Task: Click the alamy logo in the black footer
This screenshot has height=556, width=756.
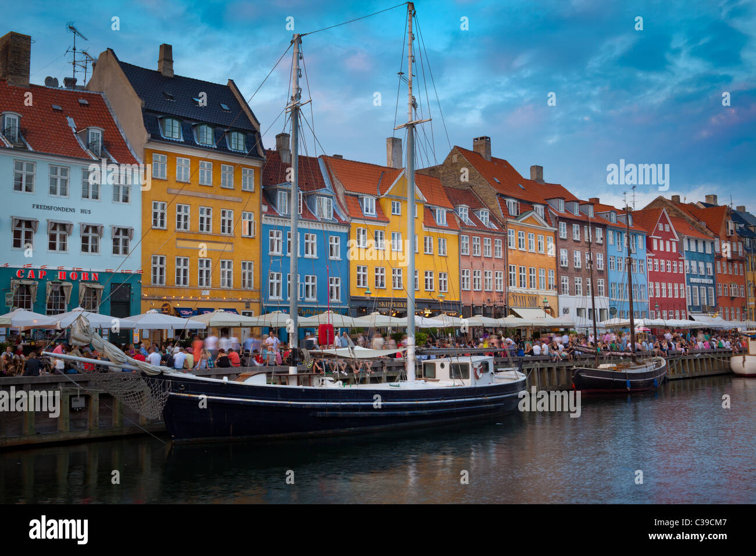Action: pos(59,530)
